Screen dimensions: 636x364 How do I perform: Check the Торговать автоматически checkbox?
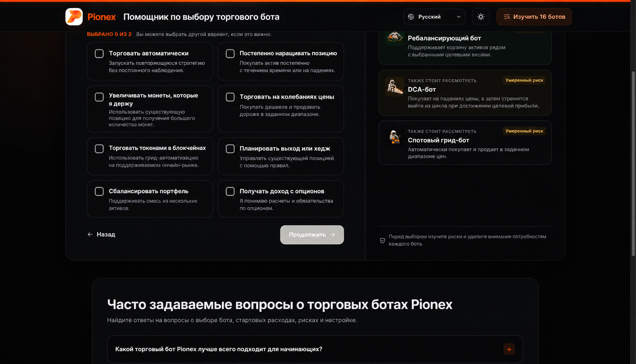point(99,54)
